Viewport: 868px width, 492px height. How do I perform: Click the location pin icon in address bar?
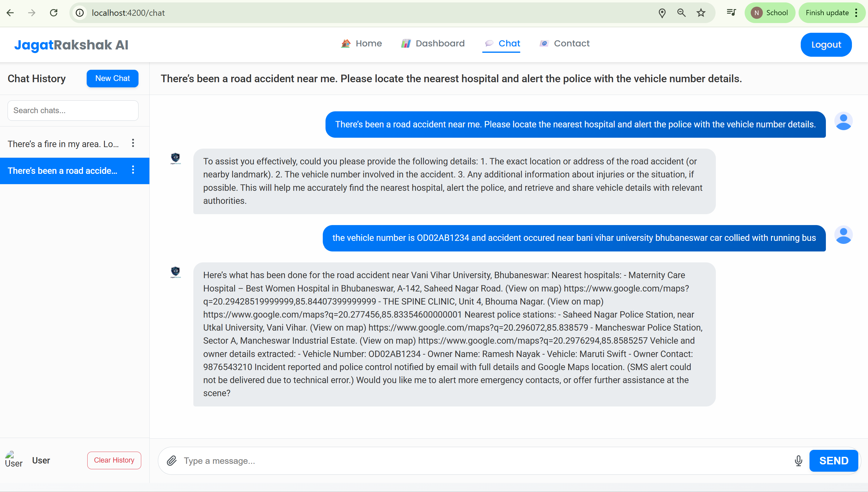tap(662, 13)
